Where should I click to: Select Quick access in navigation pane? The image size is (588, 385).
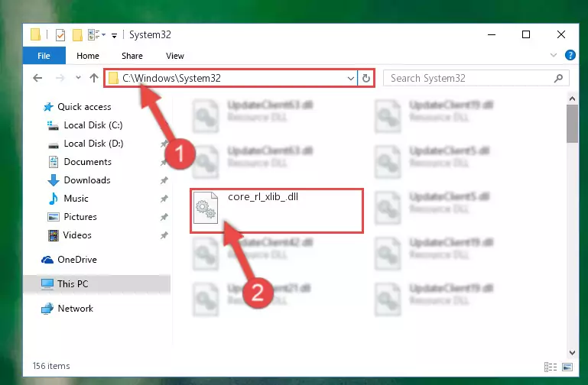tap(84, 107)
